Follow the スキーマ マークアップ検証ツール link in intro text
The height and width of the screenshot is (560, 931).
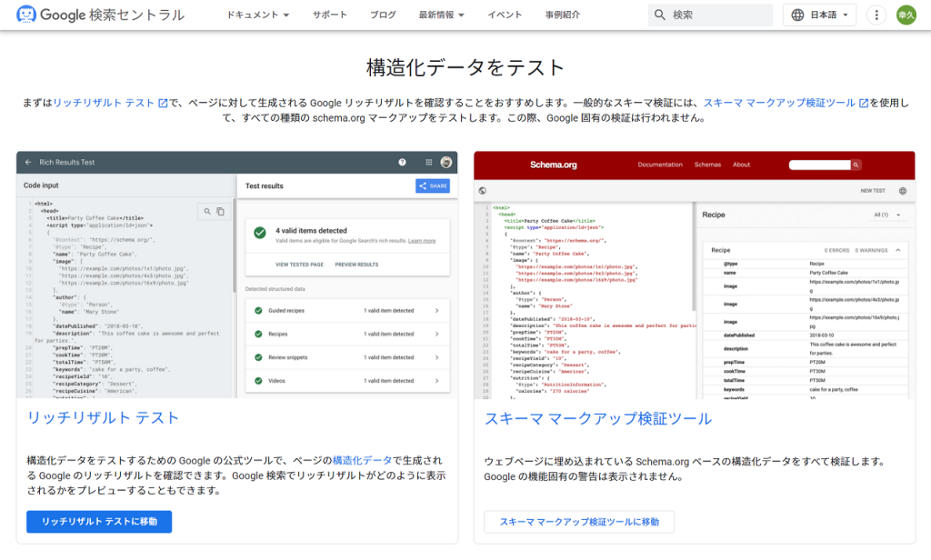click(786, 103)
